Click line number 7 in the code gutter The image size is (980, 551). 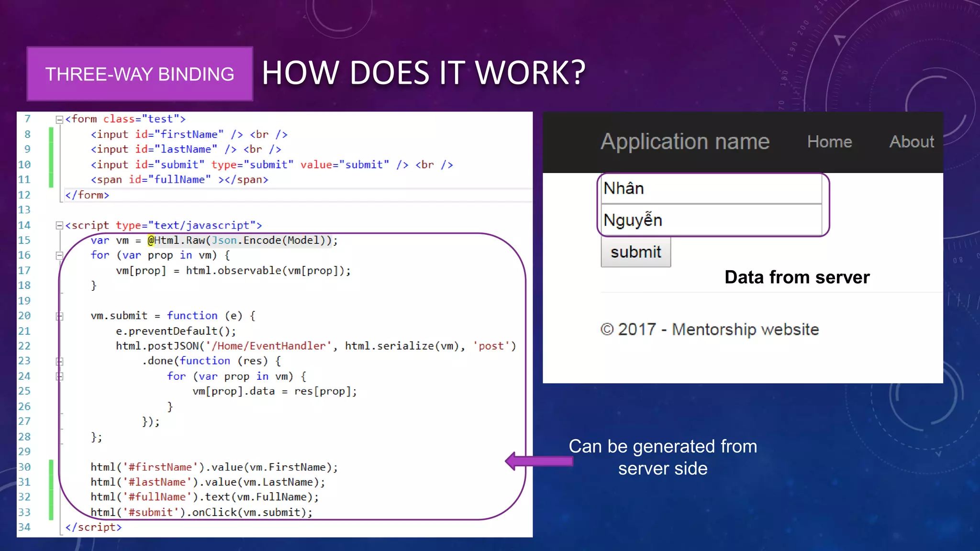(27, 119)
